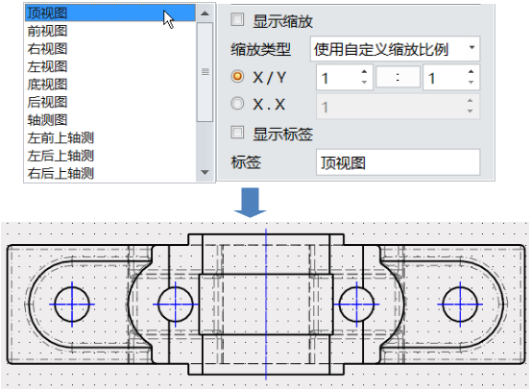
Task: Click the view list scroll down arrow
Action: point(205,172)
